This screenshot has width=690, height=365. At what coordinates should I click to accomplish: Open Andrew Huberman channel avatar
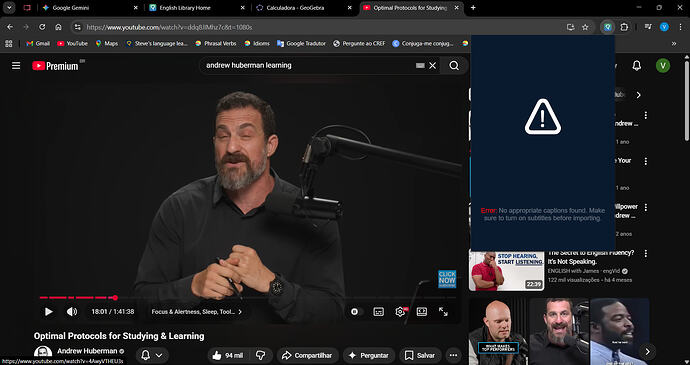click(x=43, y=354)
